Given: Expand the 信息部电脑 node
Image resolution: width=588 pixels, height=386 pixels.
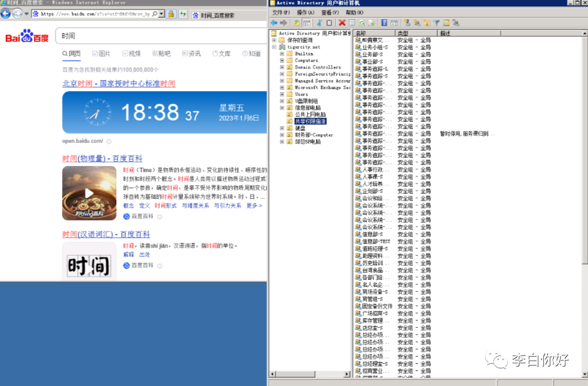Looking at the screenshot, I should pos(282,108).
